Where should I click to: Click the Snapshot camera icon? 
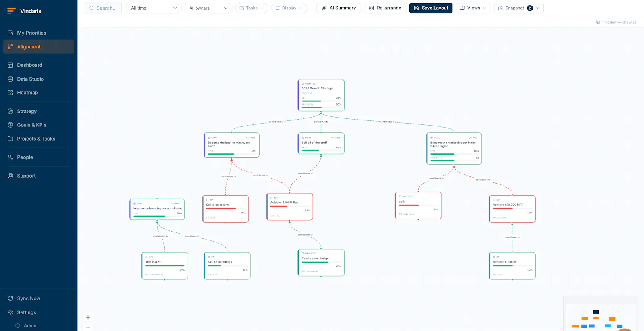[x=501, y=8]
